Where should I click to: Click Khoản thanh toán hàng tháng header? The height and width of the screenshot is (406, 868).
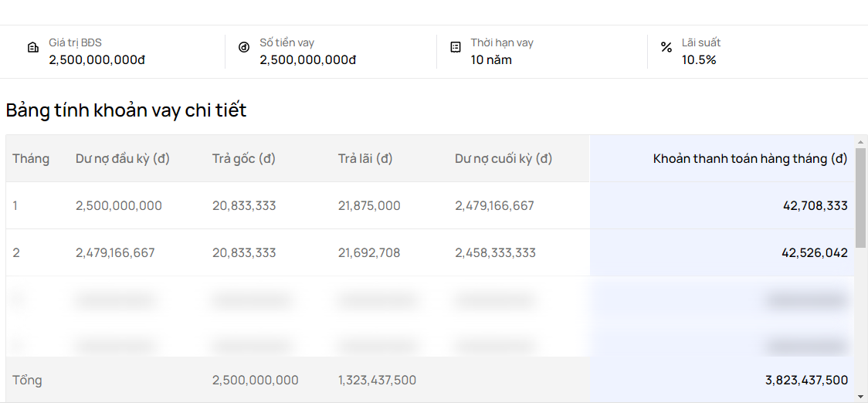[x=750, y=159]
